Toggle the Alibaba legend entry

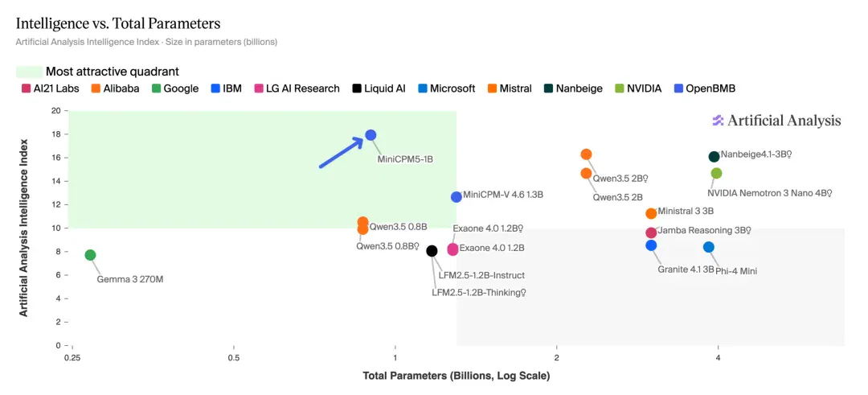click(x=115, y=88)
